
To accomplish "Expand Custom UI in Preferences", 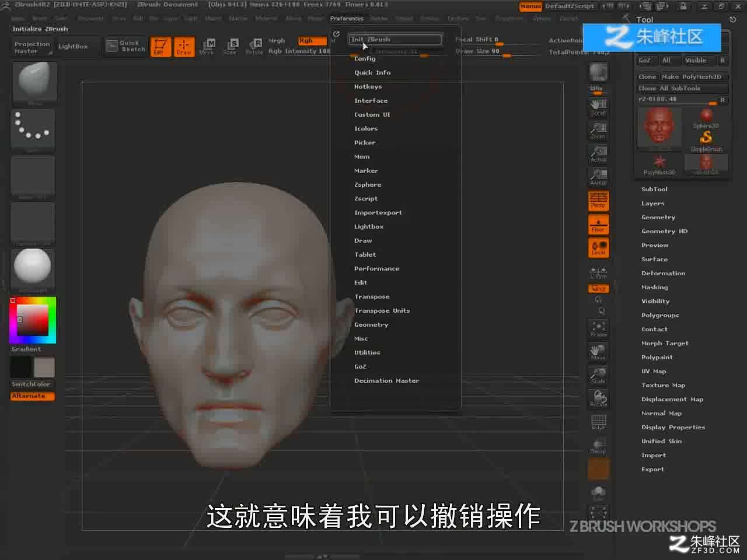I will [372, 114].
